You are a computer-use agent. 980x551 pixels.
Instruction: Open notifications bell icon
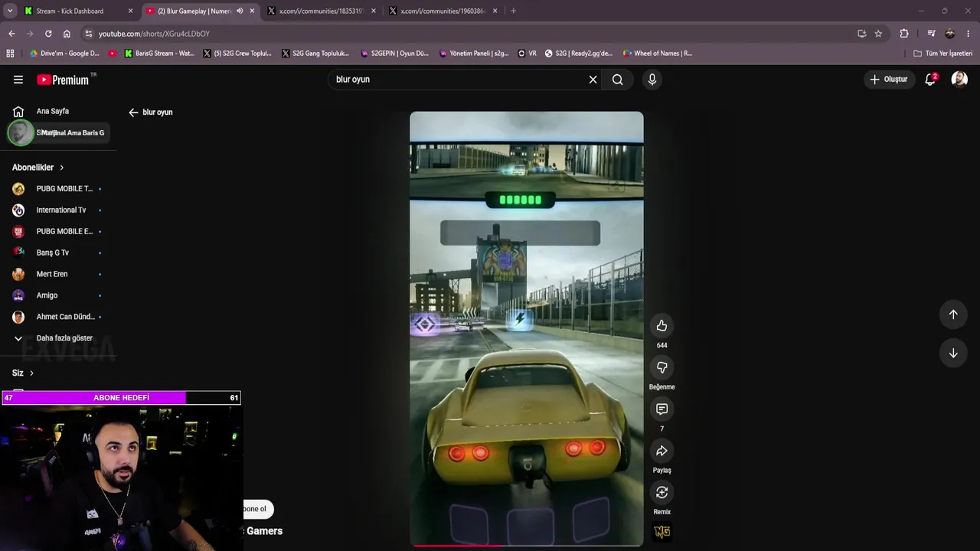click(x=930, y=80)
